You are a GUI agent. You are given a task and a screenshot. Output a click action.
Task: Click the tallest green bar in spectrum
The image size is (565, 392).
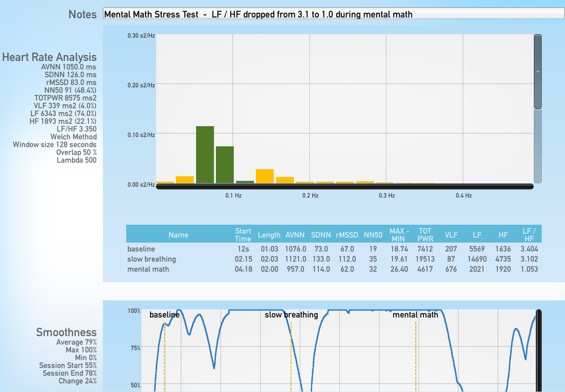(x=205, y=154)
